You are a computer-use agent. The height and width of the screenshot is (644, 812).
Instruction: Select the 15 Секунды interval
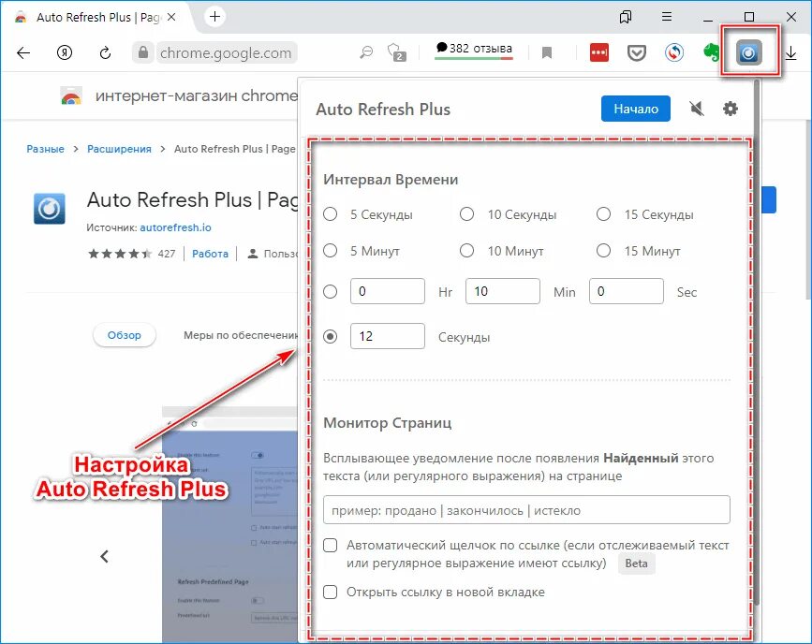(603, 214)
